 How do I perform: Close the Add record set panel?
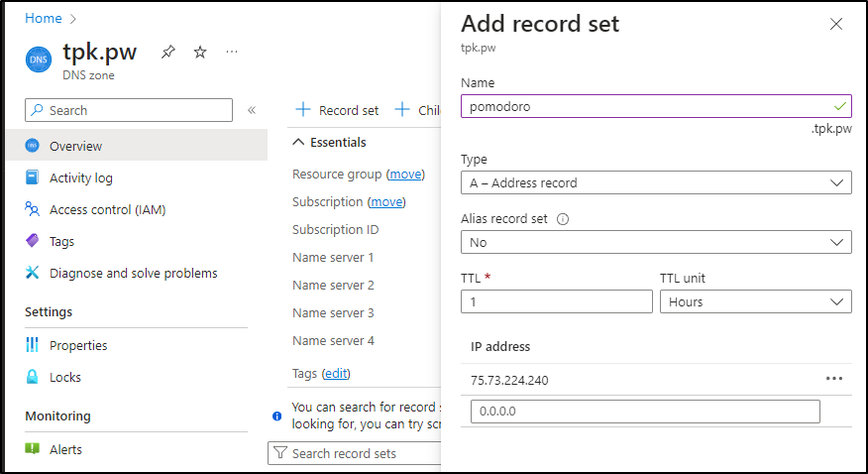[x=836, y=24]
